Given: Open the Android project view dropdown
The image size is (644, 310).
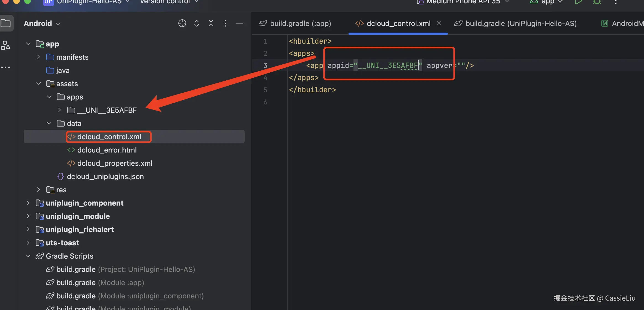Looking at the screenshot, I should (42, 23).
